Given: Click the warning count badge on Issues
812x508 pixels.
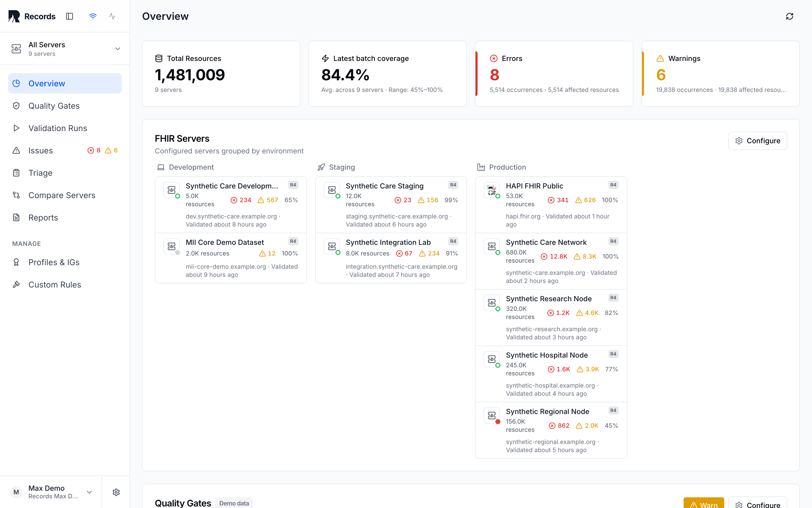Looking at the screenshot, I should point(111,150).
